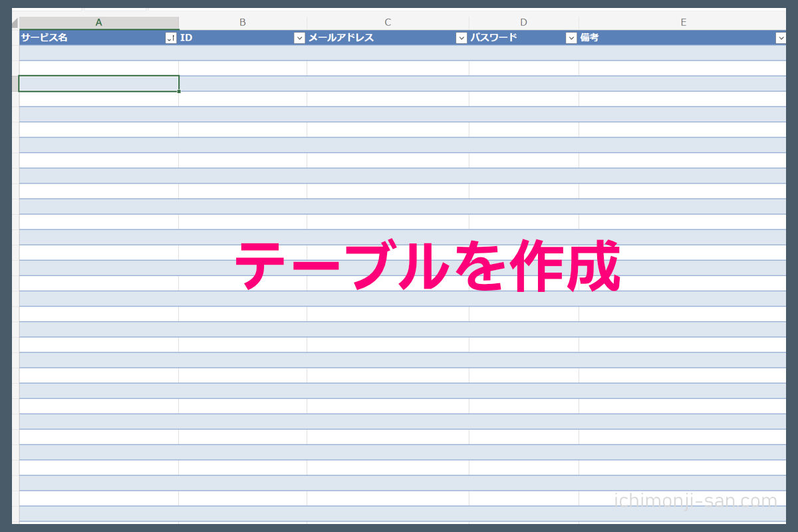Select column D header
Screen dimensions: 798x532
click(x=524, y=23)
